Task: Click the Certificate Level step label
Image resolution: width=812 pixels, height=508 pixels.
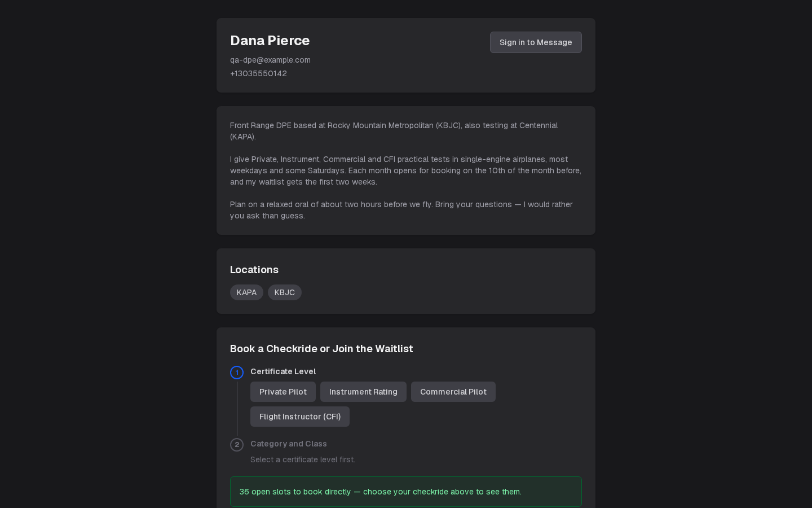Action: tap(283, 371)
